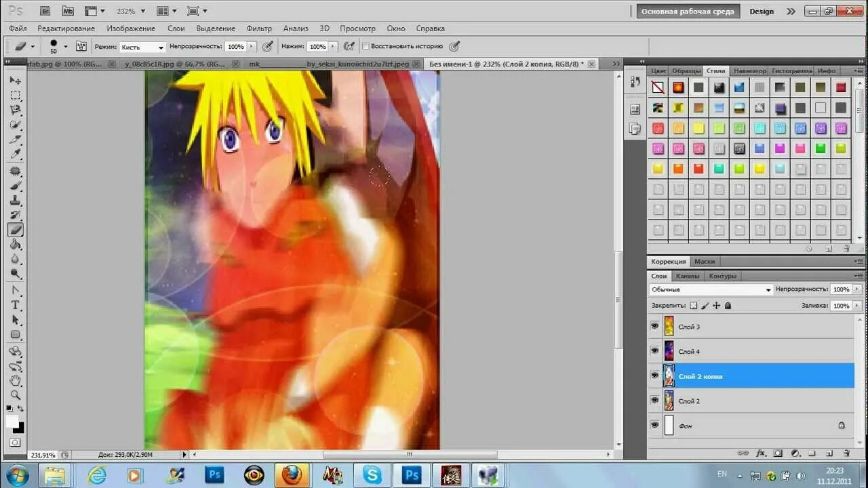Toggle visibility of Слой 2 копия
The image size is (868, 488).
(x=654, y=375)
